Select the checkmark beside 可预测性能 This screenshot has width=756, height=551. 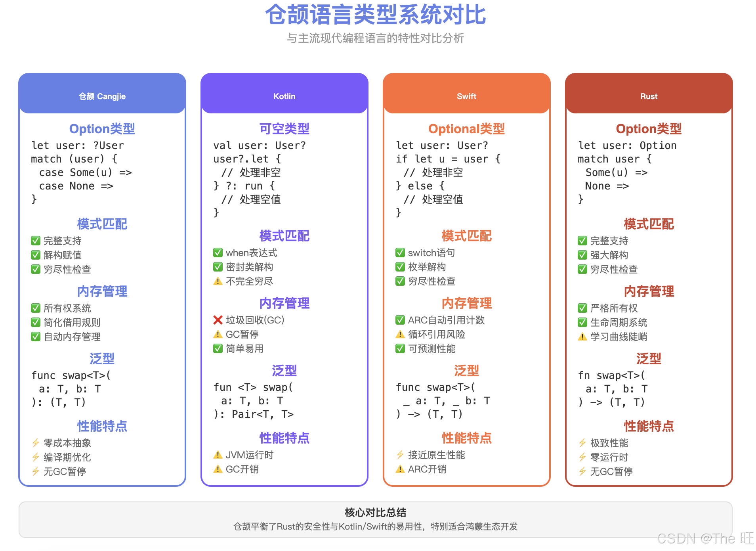click(x=400, y=348)
